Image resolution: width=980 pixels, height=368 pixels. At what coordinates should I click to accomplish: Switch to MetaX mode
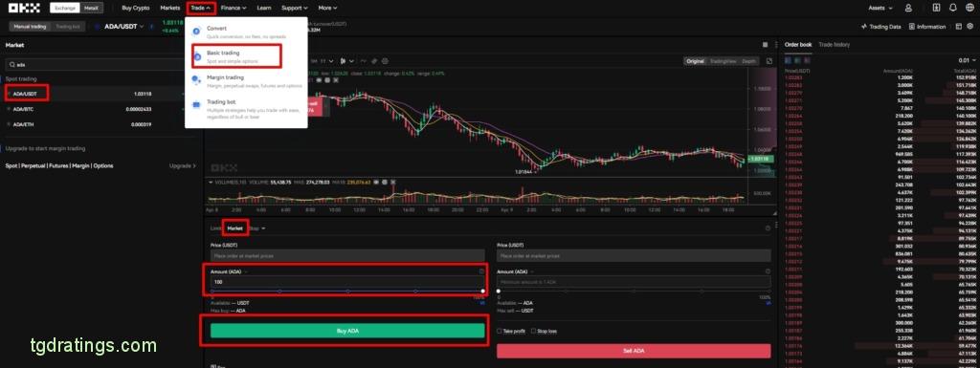(91, 8)
